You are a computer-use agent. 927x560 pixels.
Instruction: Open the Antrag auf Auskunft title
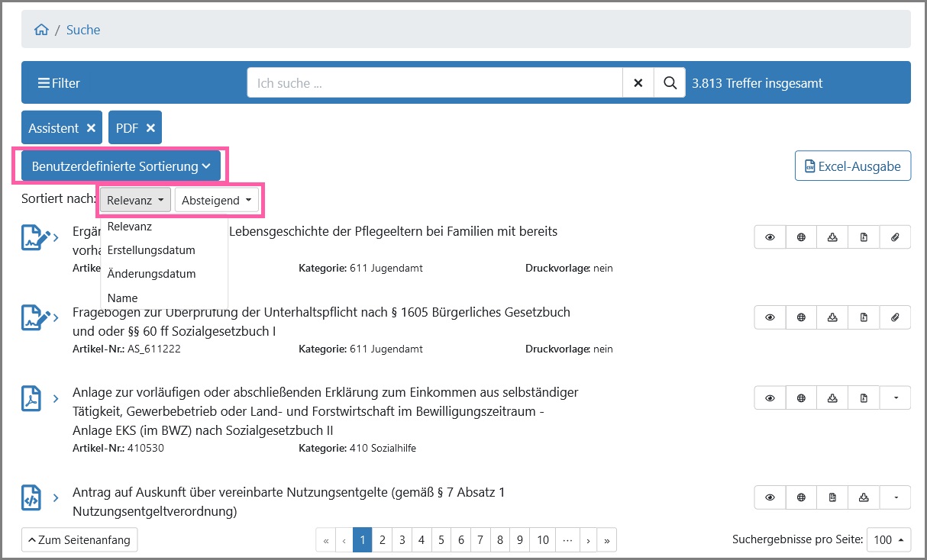tap(289, 501)
